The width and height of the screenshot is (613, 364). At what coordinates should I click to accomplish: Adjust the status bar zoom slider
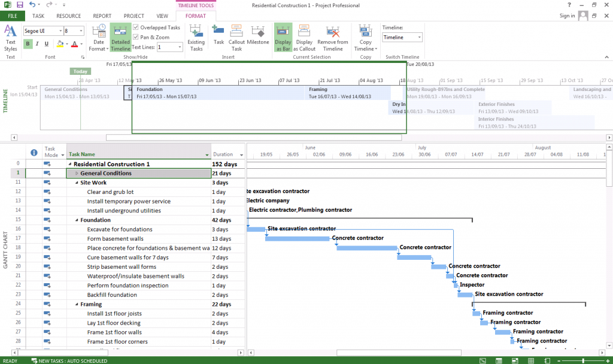pos(584,361)
